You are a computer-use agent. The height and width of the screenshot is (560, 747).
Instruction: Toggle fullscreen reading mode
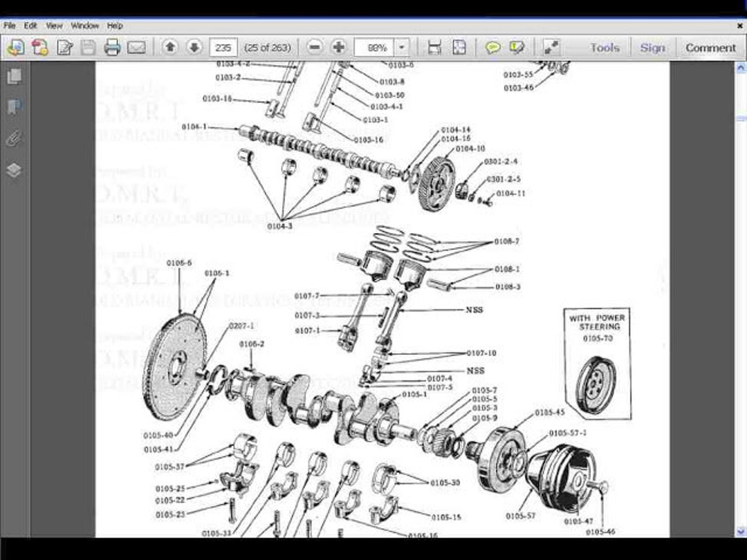point(549,47)
